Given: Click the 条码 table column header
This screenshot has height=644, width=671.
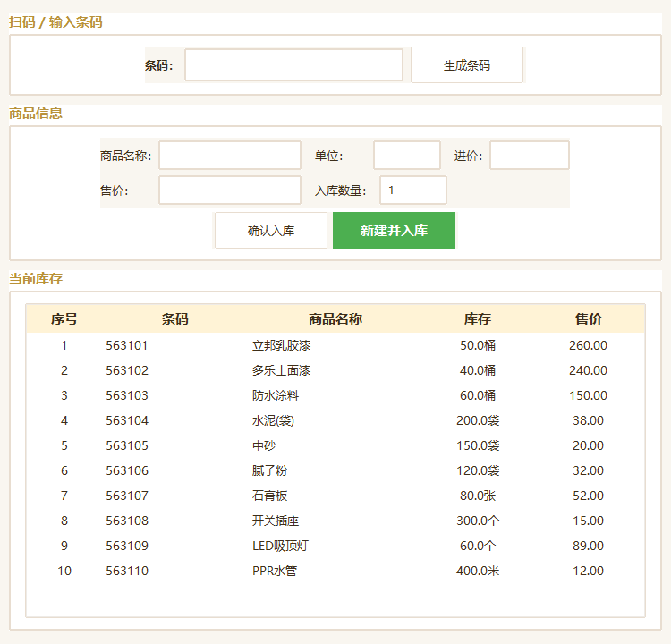Looking at the screenshot, I should coord(175,318).
